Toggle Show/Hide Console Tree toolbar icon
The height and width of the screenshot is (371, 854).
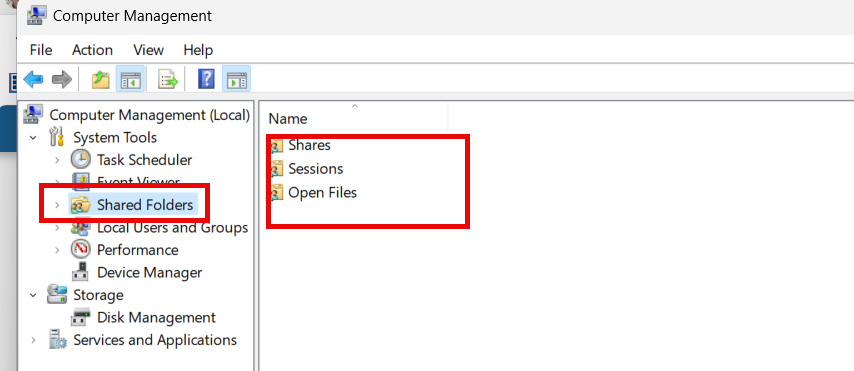coord(131,80)
